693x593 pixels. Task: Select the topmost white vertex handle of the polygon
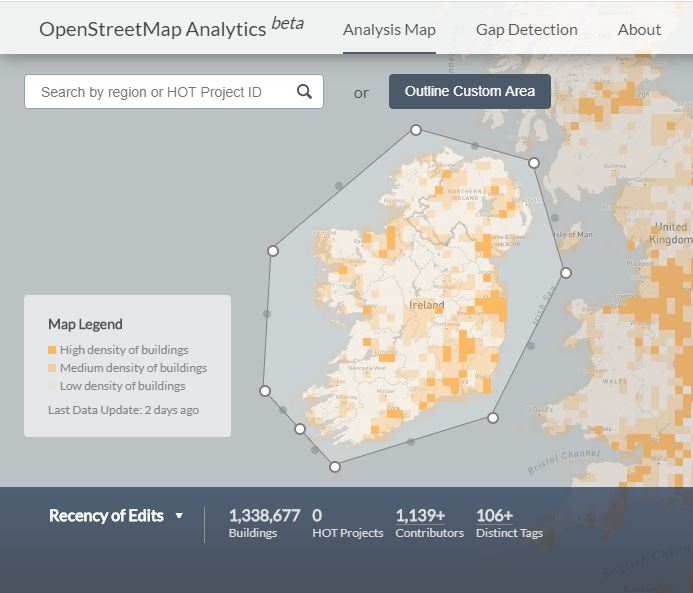coord(416,129)
